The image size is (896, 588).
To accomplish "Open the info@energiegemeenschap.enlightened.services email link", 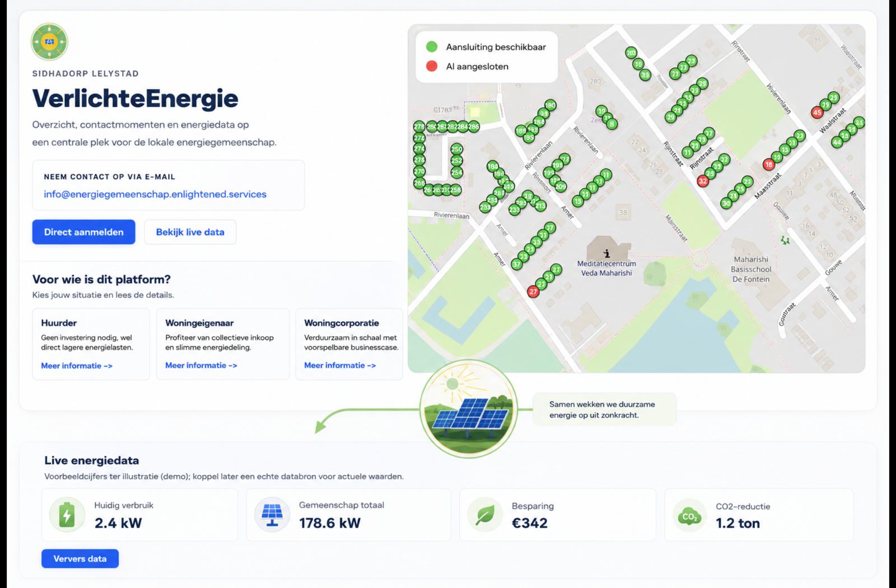I will 155,194.
